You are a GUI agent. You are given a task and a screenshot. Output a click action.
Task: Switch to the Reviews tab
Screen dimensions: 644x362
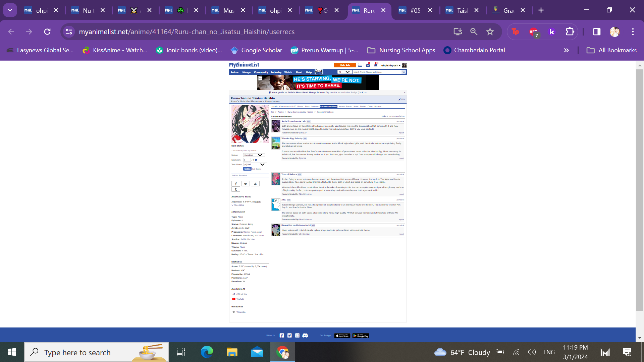[x=315, y=107]
